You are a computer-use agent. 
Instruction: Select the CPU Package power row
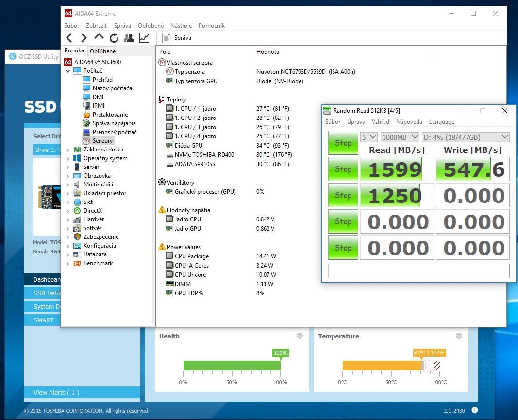tap(221, 256)
